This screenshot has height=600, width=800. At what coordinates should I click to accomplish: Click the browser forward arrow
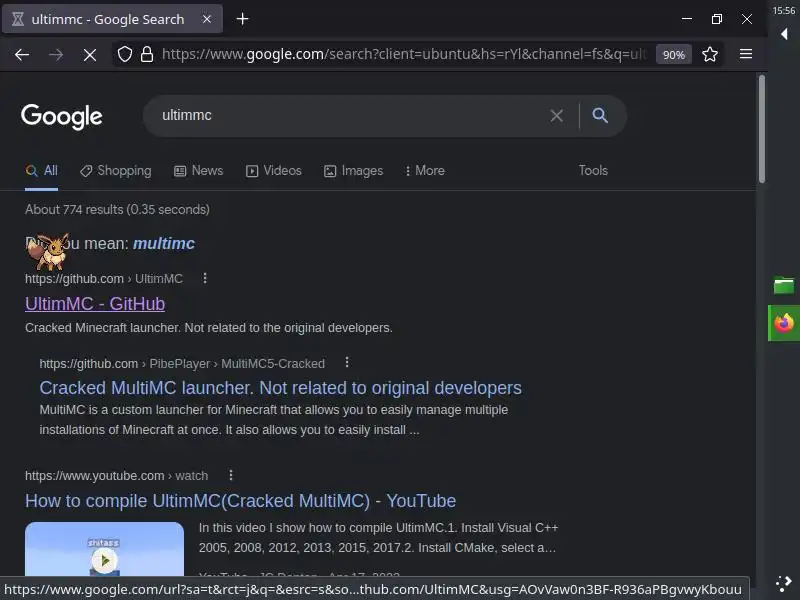click(56, 54)
